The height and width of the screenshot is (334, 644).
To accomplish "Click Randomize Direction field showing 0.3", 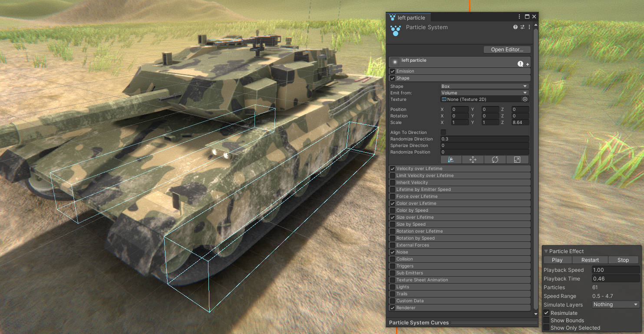I will coord(485,139).
